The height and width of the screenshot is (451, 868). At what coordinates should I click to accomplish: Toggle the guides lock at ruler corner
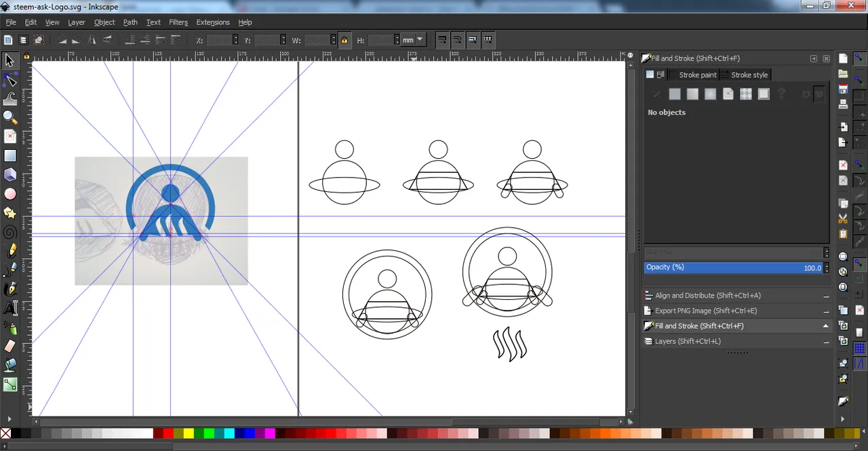coord(26,56)
